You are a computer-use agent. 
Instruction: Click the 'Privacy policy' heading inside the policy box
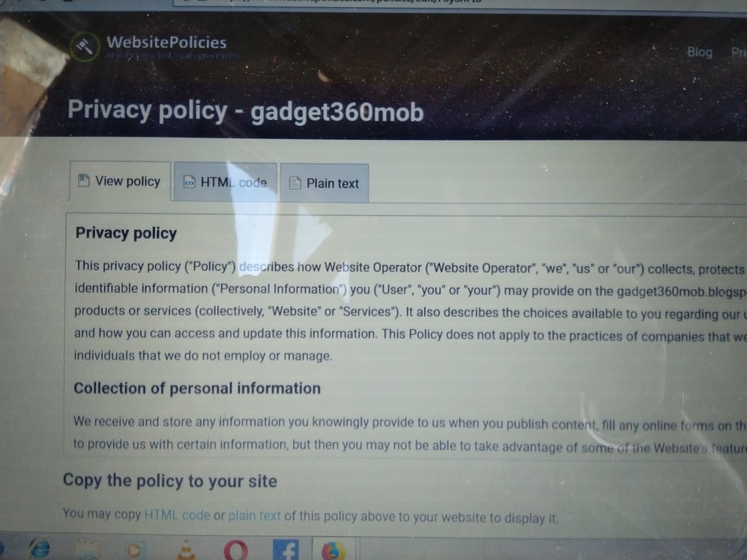[126, 233]
